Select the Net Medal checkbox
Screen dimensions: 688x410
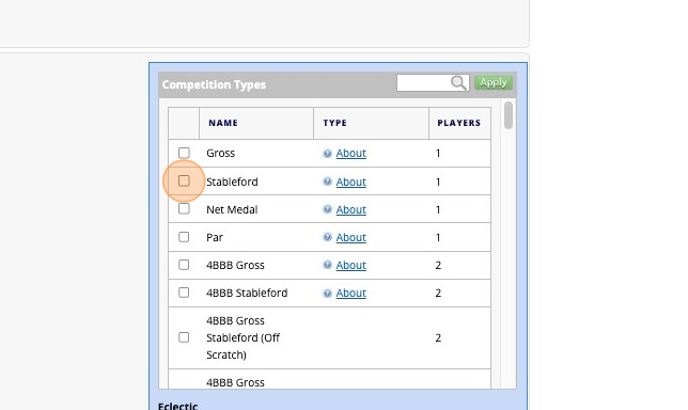coord(184,209)
